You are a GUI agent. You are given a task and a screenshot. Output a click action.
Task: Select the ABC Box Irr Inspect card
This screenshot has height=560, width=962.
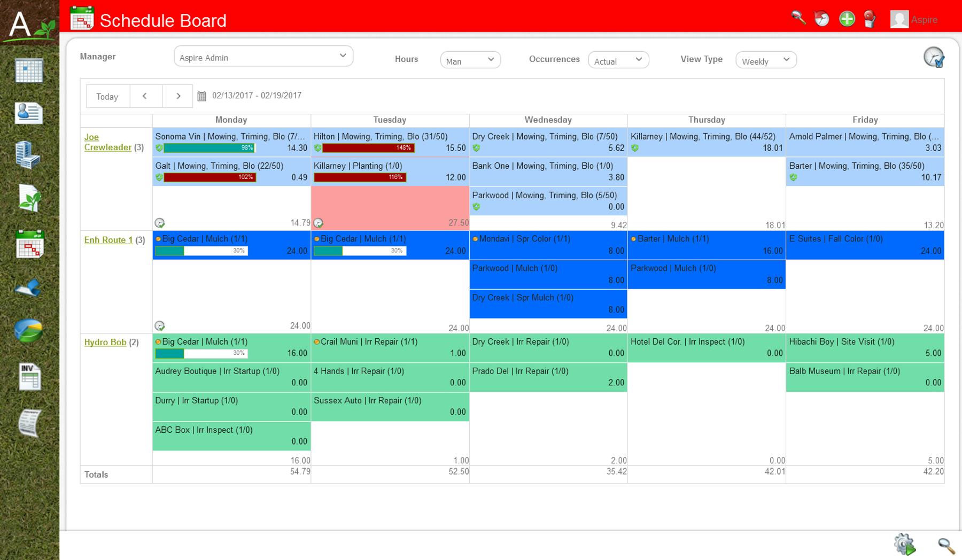coord(231,436)
